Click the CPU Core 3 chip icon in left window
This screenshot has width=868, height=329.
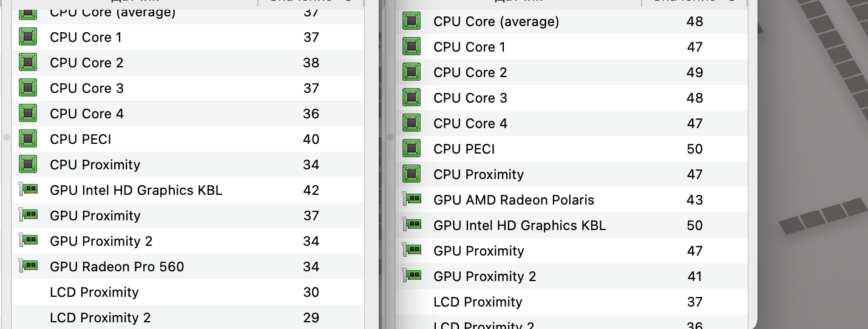[28, 88]
